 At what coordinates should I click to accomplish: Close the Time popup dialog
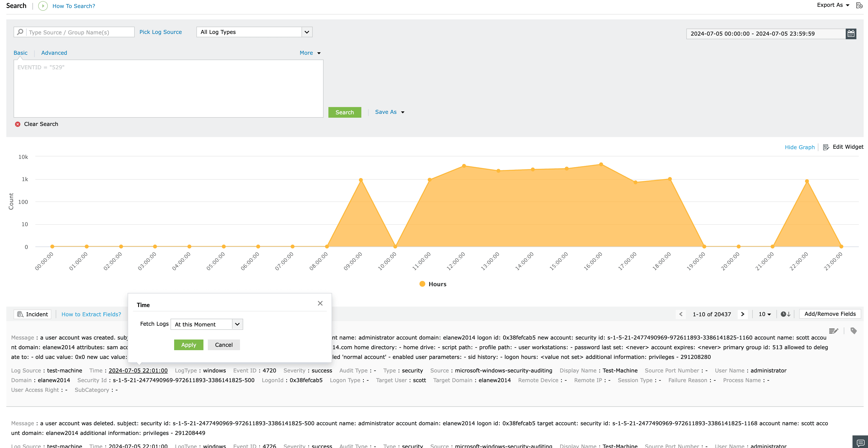click(x=320, y=303)
